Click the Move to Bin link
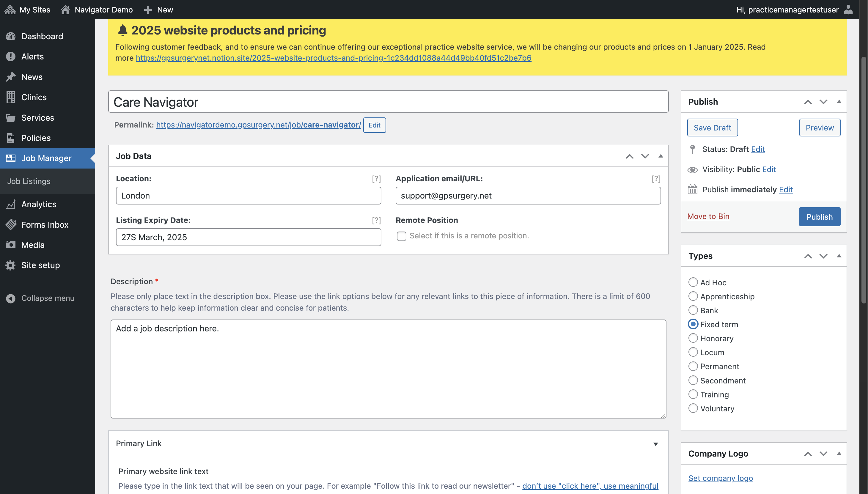Viewport: 868px width, 494px height. 708,216
